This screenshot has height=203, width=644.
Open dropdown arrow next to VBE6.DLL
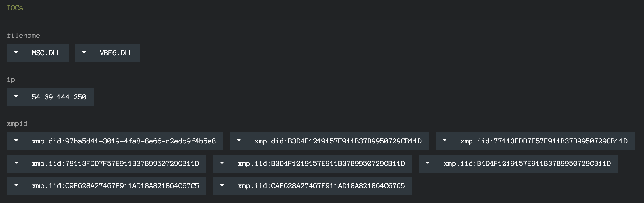point(84,52)
